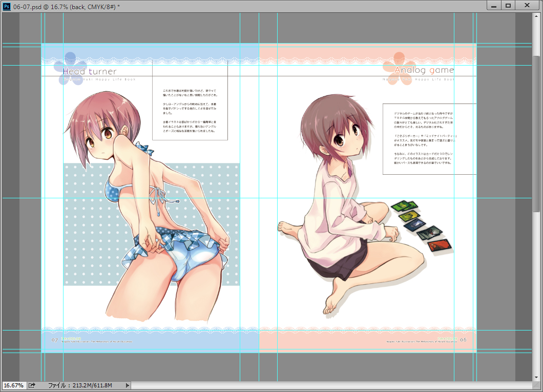The image size is (543, 392).
Task: Click the vertical scrollbar up arrow
Action: point(536,16)
